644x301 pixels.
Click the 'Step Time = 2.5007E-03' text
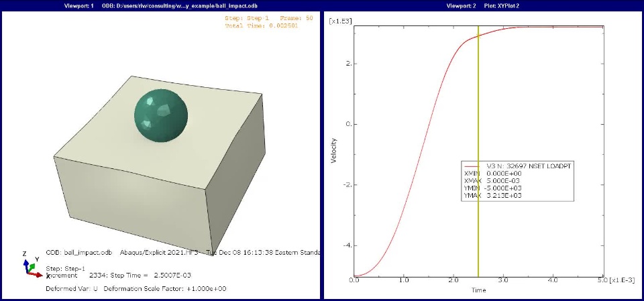(150, 275)
